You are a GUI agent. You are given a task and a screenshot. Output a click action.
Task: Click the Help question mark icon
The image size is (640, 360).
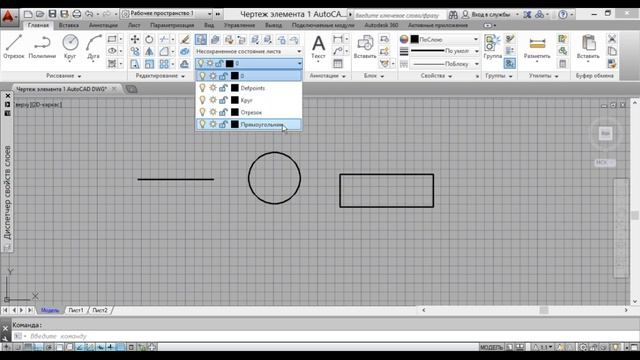562,15
